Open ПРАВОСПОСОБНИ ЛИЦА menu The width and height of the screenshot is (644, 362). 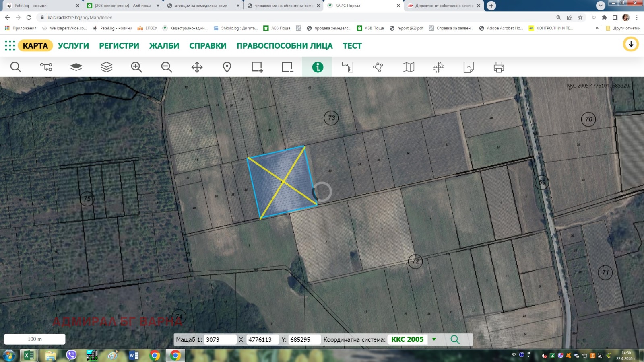click(x=285, y=46)
